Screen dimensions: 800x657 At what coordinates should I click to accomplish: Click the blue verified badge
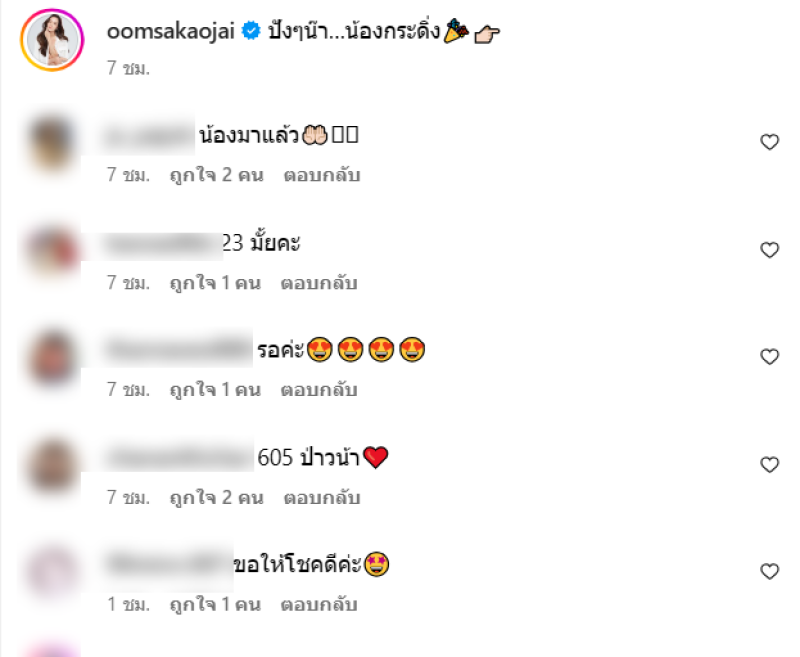click(251, 31)
